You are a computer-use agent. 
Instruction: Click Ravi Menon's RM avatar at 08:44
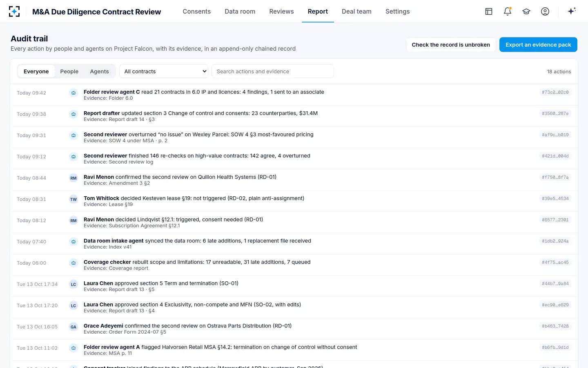tap(73, 178)
